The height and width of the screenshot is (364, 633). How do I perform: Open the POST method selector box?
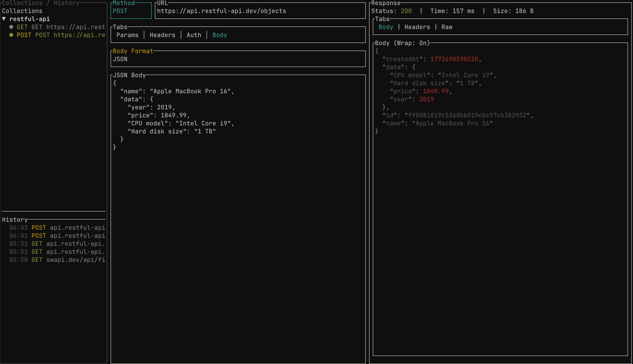131,11
